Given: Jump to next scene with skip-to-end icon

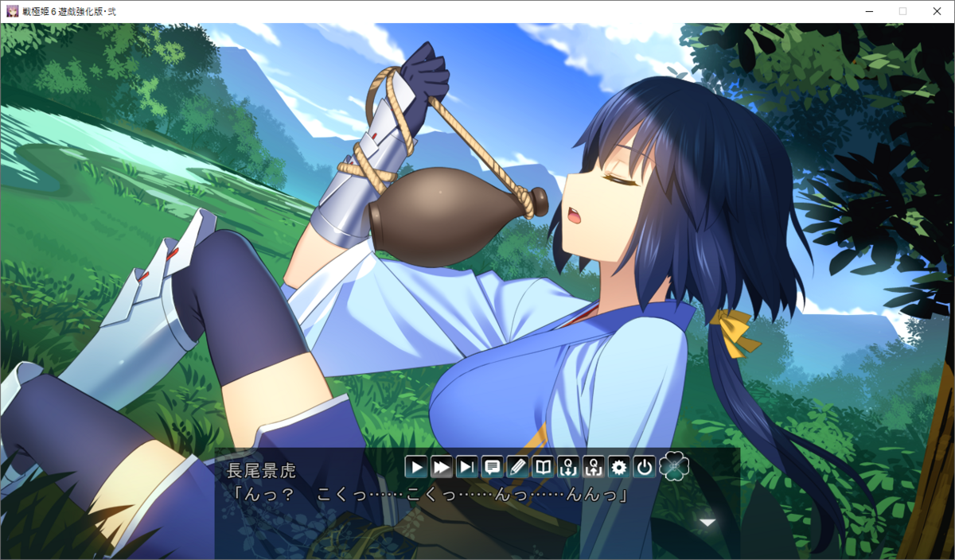Looking at the screenshot, I should (467, 467).
